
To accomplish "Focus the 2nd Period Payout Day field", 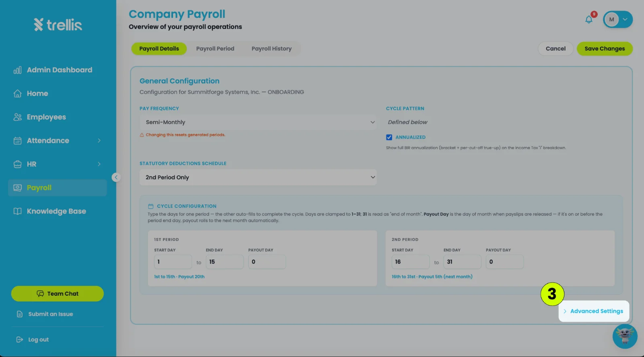I will coord(504,262).
